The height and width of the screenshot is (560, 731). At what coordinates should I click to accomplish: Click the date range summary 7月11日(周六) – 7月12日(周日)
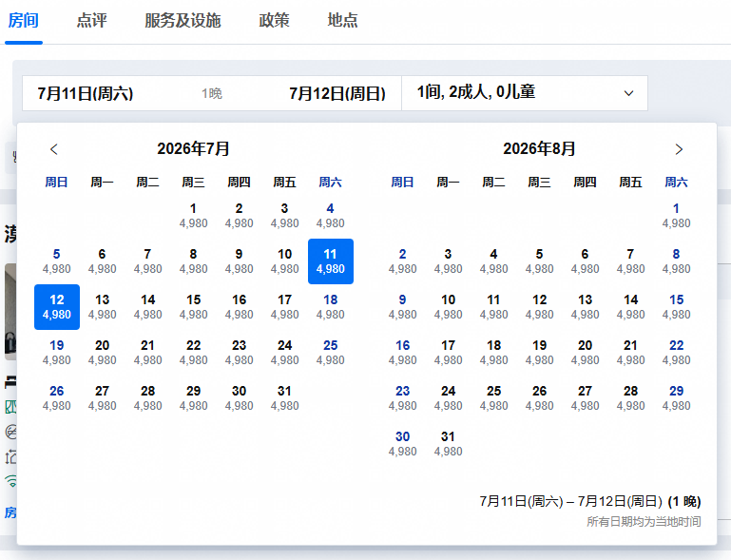pyautogui.click(x=570, y=501)
